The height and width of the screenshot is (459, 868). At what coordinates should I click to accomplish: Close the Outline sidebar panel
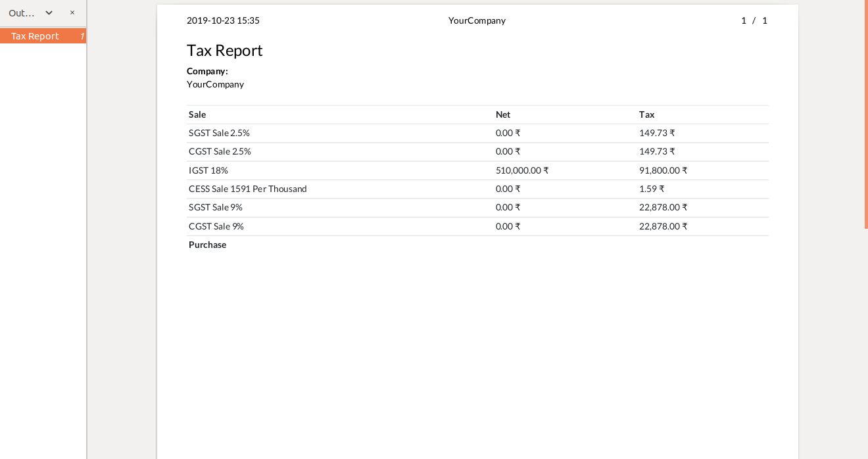[x=72, y=12]
